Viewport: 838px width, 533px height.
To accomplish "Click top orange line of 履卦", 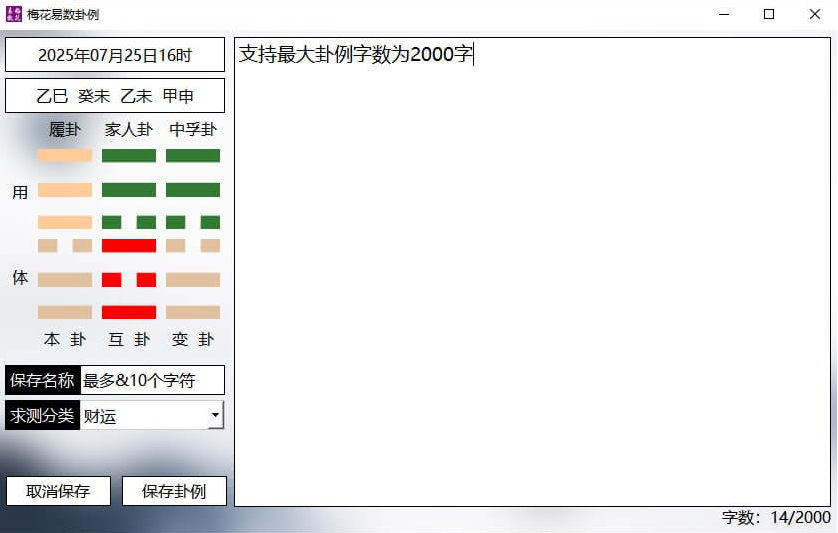I will click(x=65, y=156).
